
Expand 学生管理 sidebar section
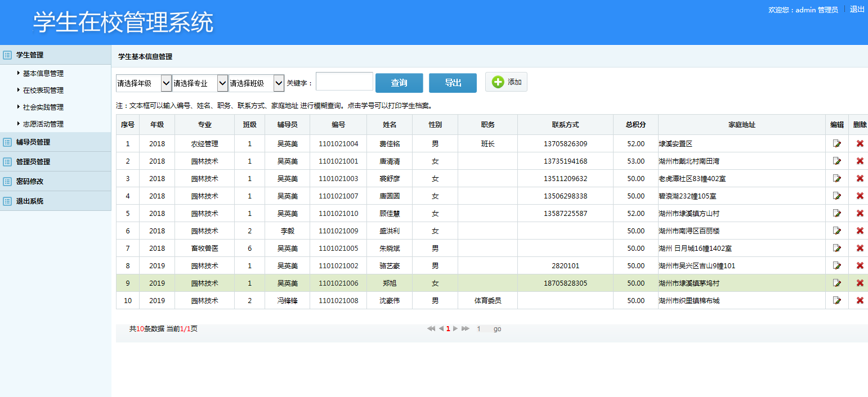pyautogui.click(x=56, y=55)
